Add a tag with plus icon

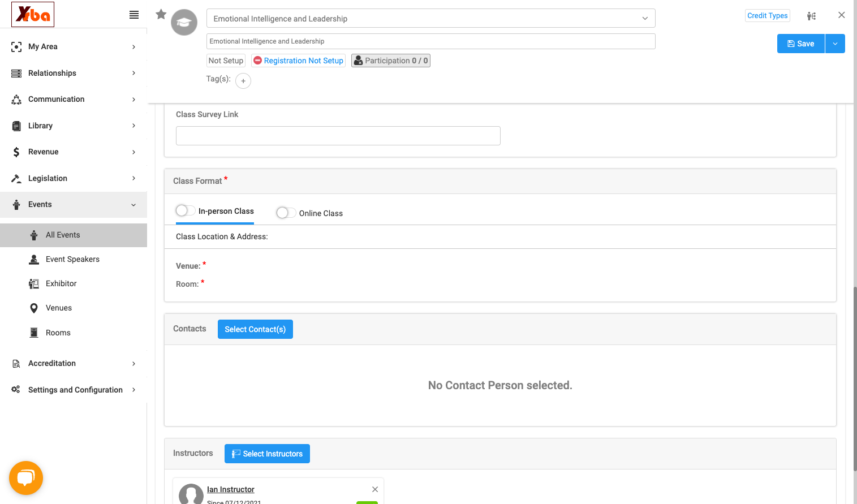click(x=243, y=81)
